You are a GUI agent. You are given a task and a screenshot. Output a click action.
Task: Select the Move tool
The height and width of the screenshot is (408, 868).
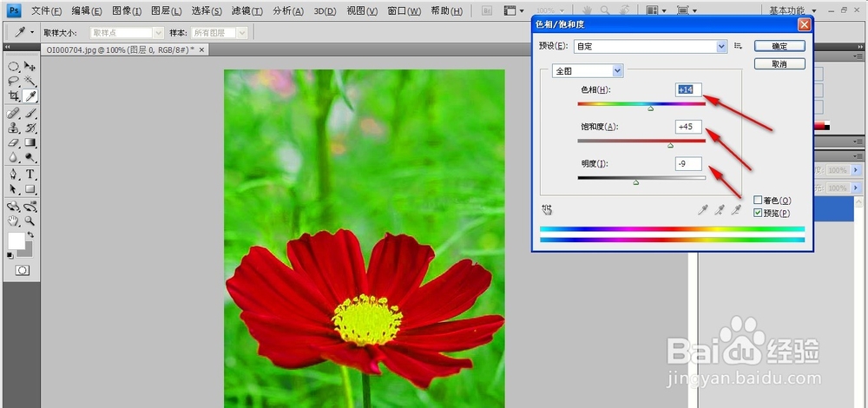click(x=30, y=67)
